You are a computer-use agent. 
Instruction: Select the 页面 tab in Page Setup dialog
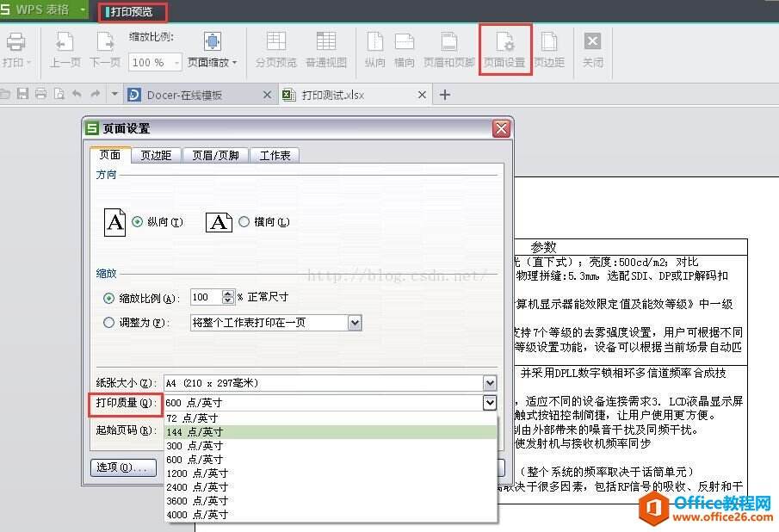(x=110, y=155)
